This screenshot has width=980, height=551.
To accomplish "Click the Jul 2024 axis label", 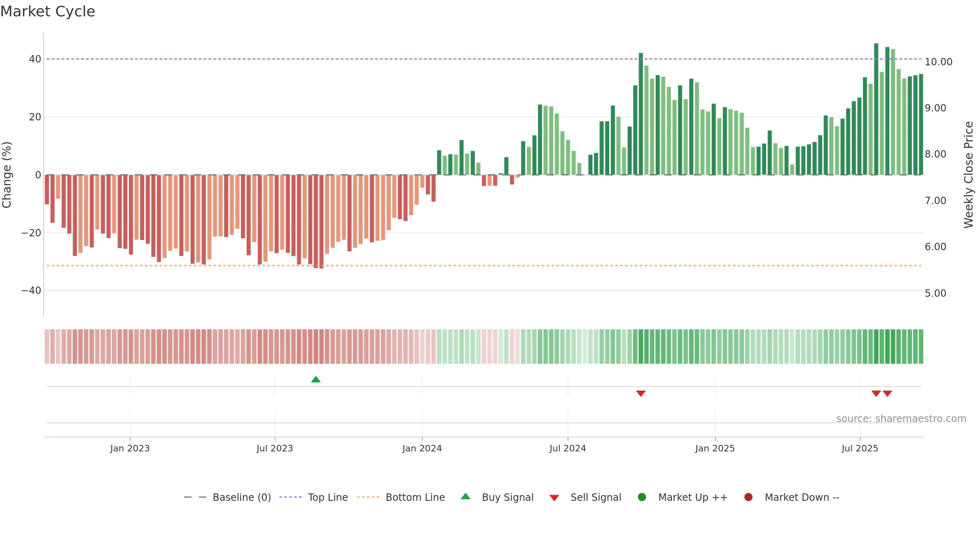I will [x=568, y=448].
